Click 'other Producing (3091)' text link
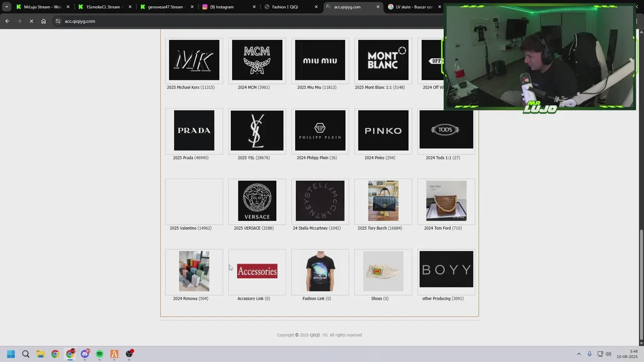The width and height of the screenshot is (644, 362). [x=443, y=299]
